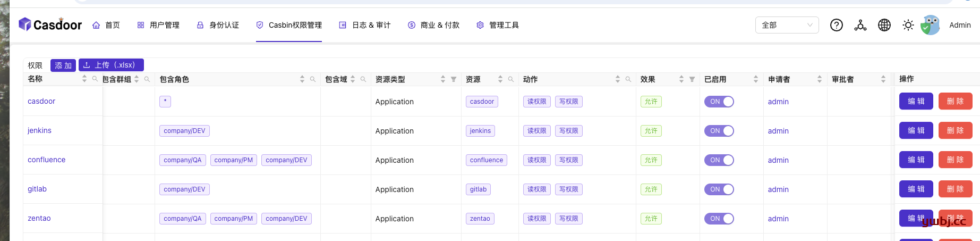
Task: Open the 管理工具 menu
Action: [498, 25]
